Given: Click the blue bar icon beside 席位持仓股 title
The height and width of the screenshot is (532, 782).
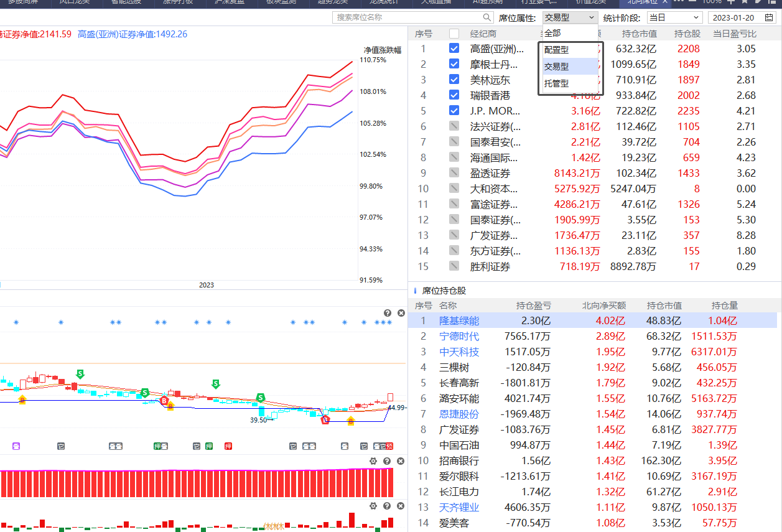Looking at the screenshot, I should point(415,291).
